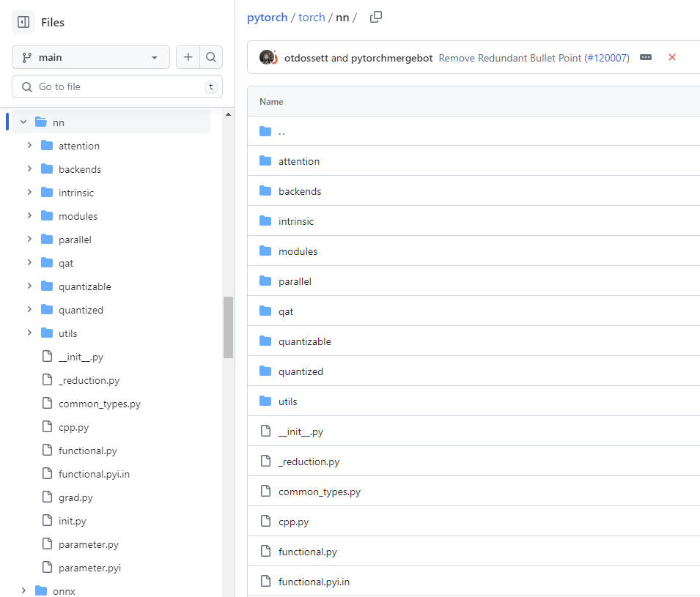Click the commit author avatar
This screenshot has height=597, width=700.
point(268,58)
